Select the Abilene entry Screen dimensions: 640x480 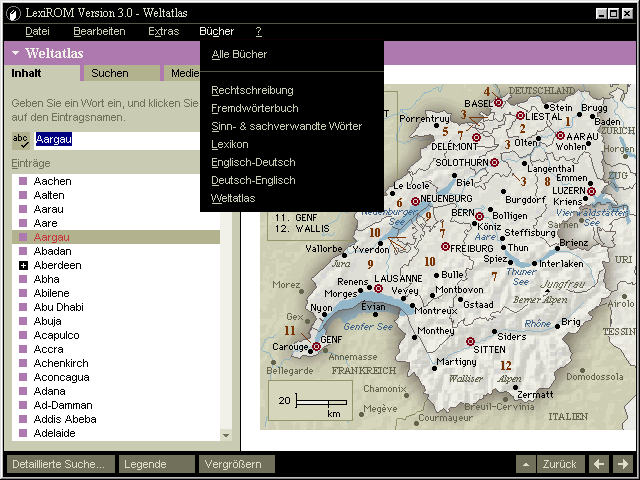(x=51, y=293)
